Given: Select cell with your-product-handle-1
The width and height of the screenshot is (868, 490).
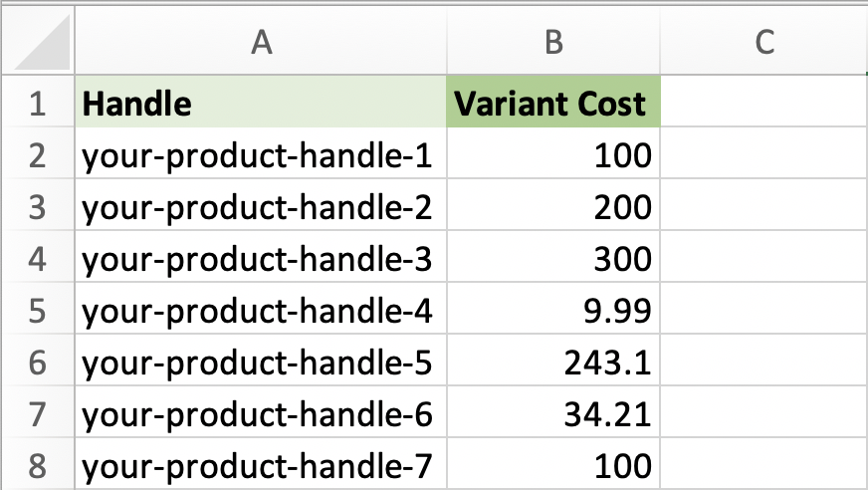Looking at the screenshot, I should 261,152.
